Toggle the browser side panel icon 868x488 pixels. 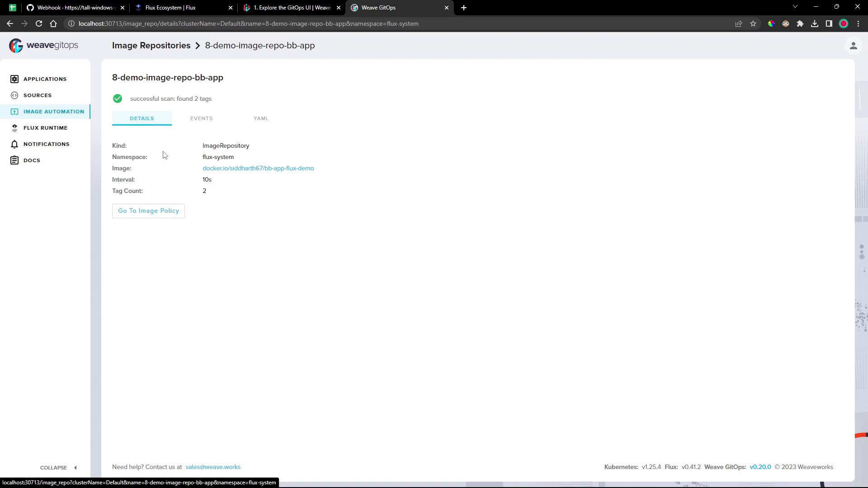pyautogui.click(x=829, y=23)
